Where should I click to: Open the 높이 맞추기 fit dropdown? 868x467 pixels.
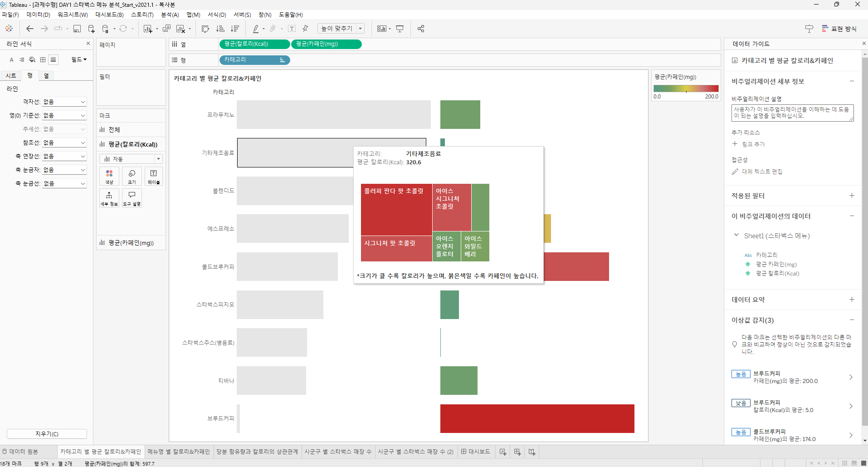[x=341, y=29]
